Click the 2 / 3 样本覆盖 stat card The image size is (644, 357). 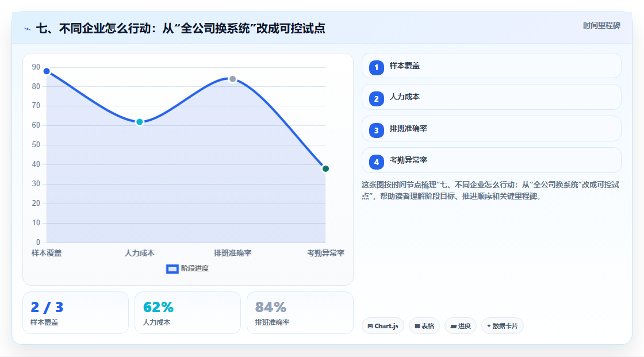coord(75,313)
